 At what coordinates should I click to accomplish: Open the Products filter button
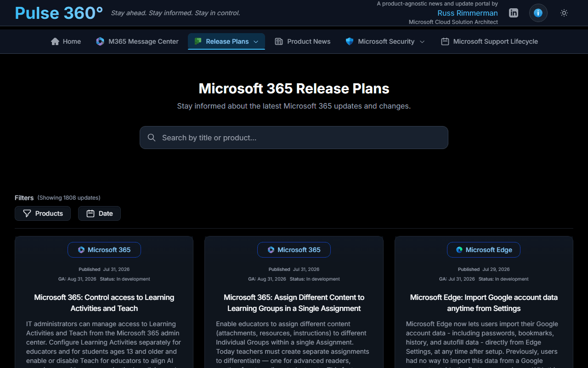(x=43, y=213)
